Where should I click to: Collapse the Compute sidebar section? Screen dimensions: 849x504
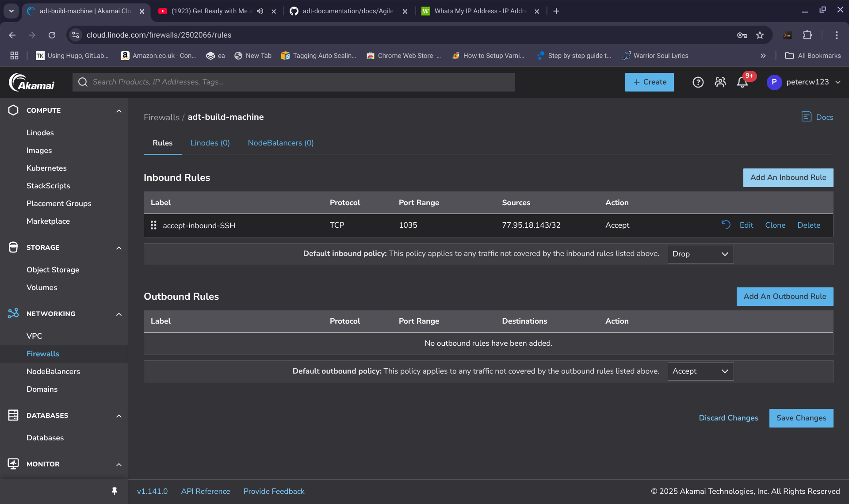coord(119,111)
